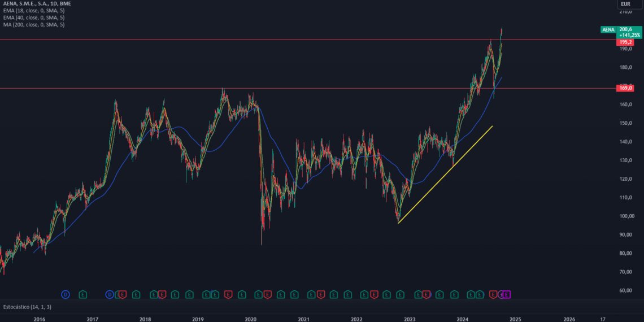Click the 2026 time axis label
Image resolution: width=644 pixels, height=322 pixels.
coord(569,319)
